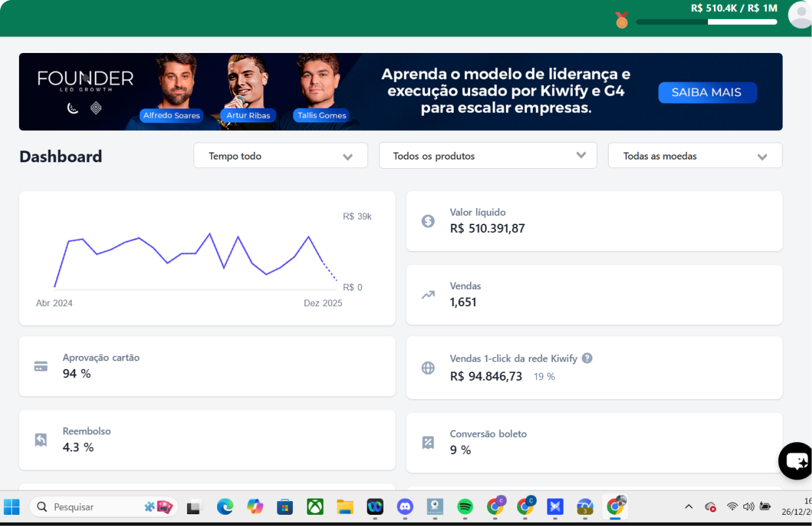Click the credit card icon for Aprovação cartão
The height and width of the screenshot is (526, 812).
41,366
